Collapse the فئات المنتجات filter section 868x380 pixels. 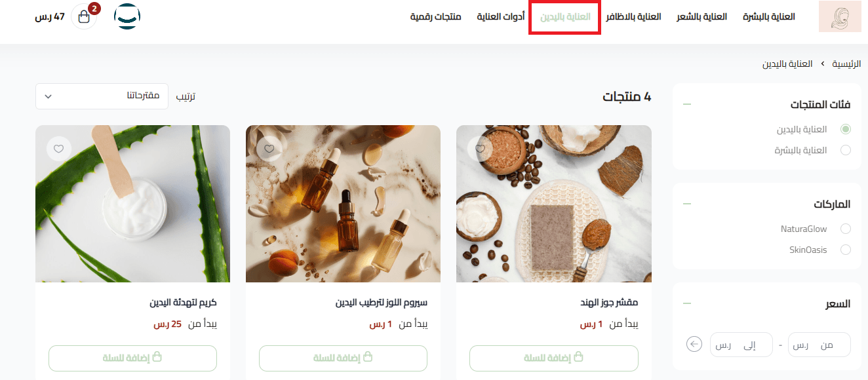686,105
